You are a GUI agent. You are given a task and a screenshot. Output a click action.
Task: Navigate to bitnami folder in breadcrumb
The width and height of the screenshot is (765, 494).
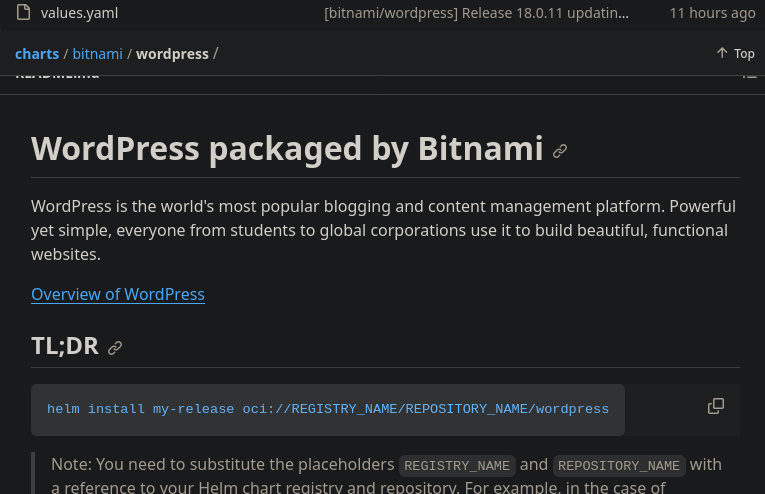pyautogui.click(x=97, y=54)
